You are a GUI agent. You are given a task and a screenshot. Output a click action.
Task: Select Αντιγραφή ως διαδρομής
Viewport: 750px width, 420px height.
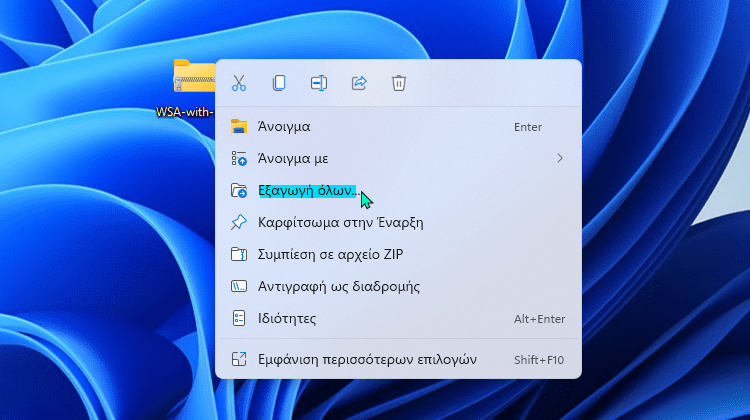tap(398, 287)
